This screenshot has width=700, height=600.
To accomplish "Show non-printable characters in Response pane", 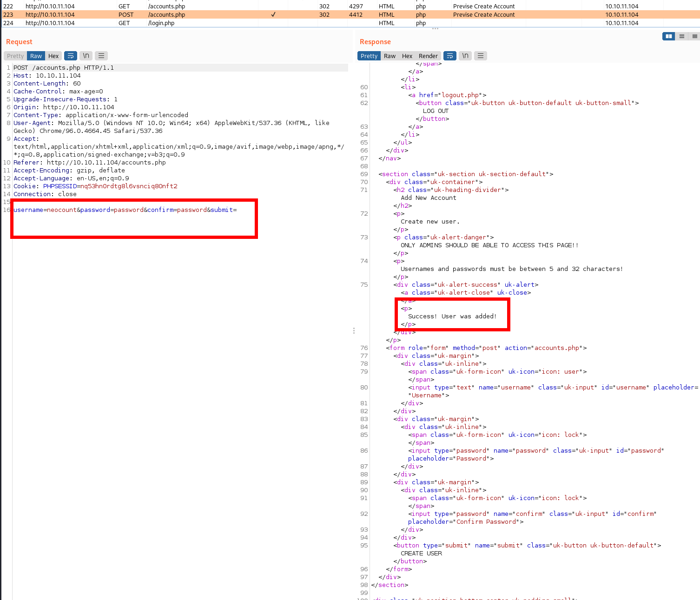I will (465, 56).
